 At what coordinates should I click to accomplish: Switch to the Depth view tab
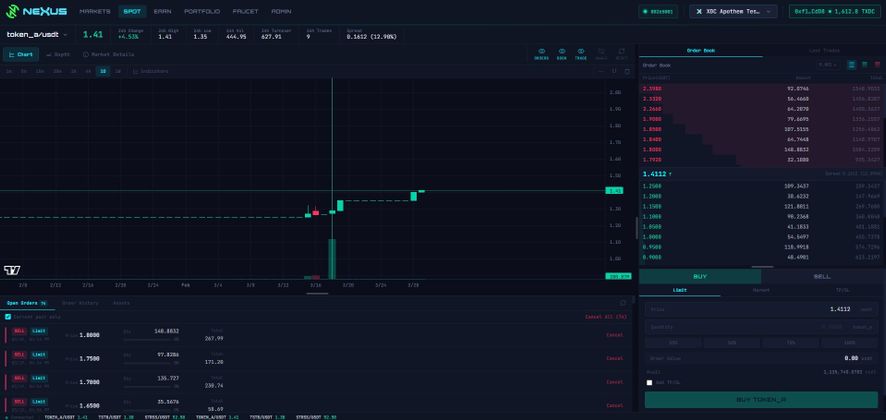(58, 55)
